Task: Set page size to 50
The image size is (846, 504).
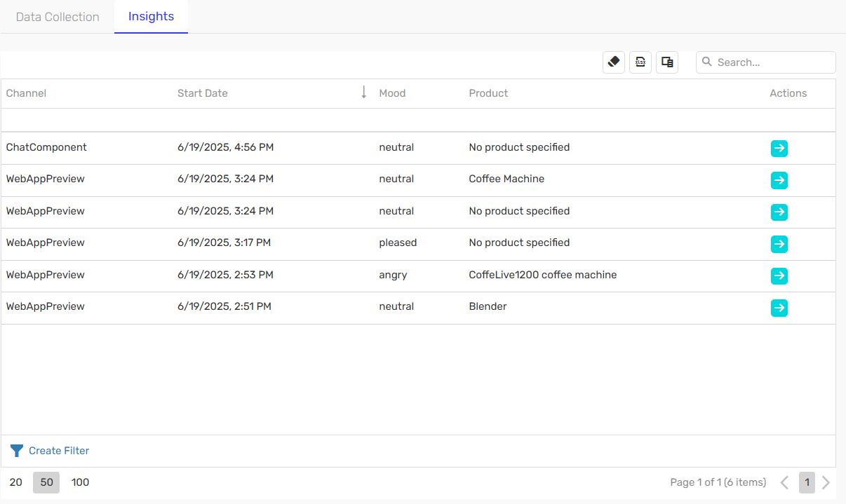Action: [46, 482]
